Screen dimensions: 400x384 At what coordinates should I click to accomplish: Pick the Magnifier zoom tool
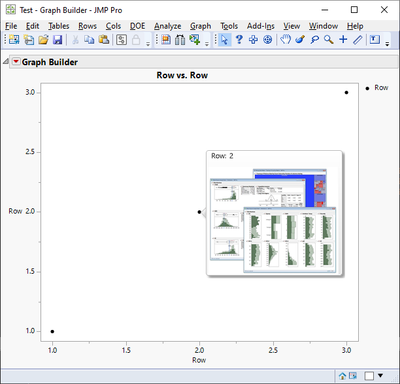[x=329, y=40]
